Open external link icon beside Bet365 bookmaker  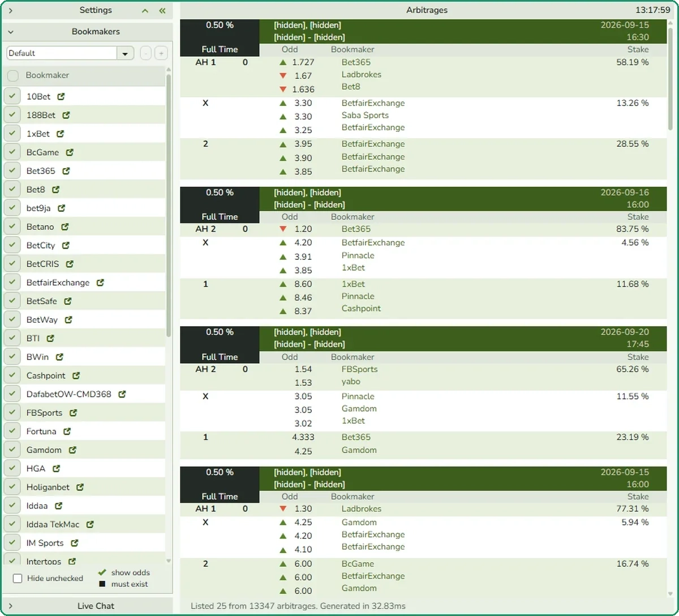click(66, 170)
